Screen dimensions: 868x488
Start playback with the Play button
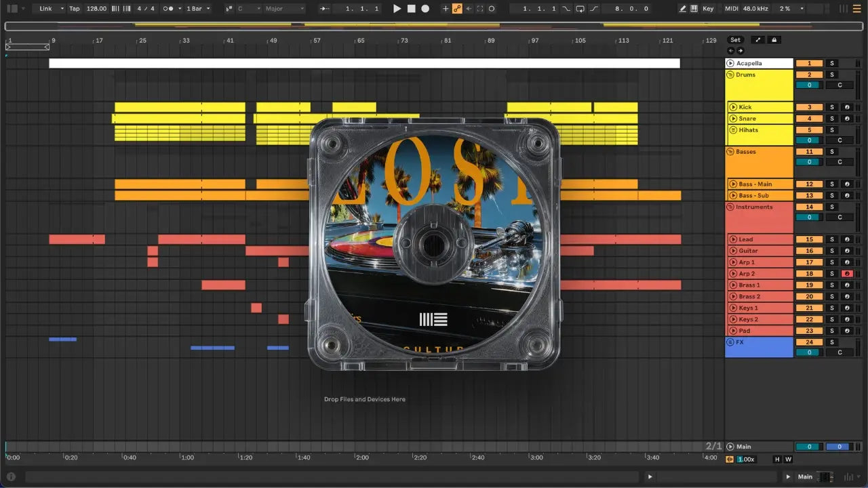397,9
